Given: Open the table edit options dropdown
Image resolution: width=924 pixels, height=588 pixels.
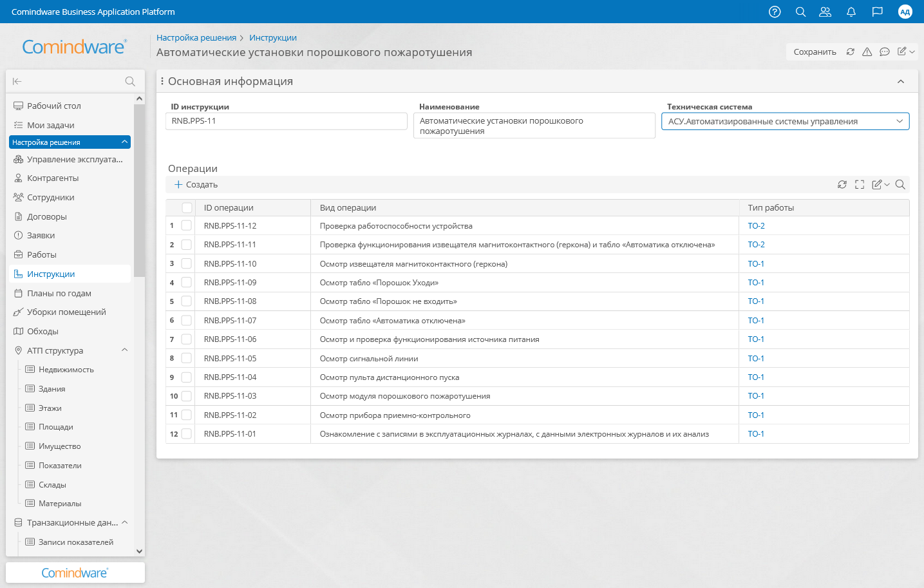Looking at the screenshot, I should 881,185.
